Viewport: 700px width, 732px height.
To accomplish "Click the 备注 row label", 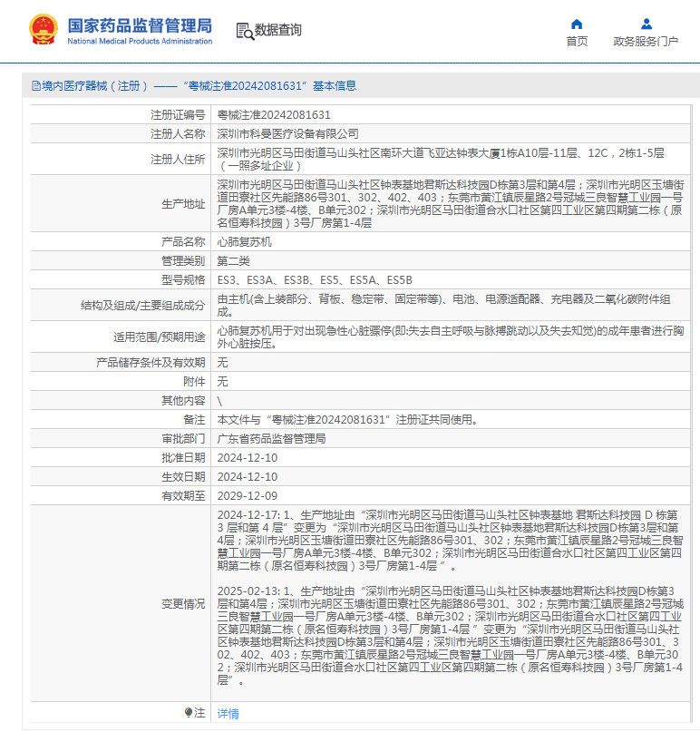I will tap(194, 420).
